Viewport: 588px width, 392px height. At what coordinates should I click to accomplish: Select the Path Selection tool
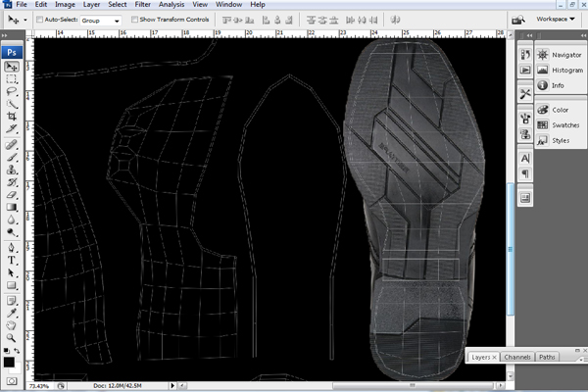coord(11,272)
